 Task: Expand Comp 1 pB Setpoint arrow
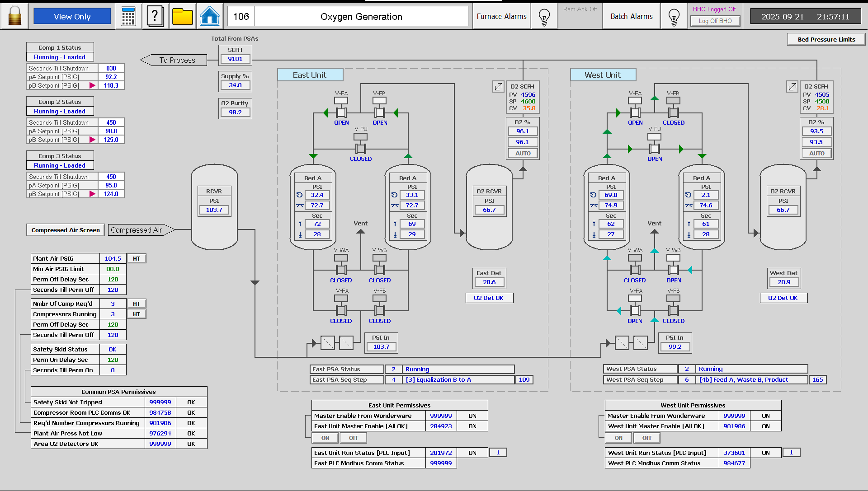coord(92,85)
